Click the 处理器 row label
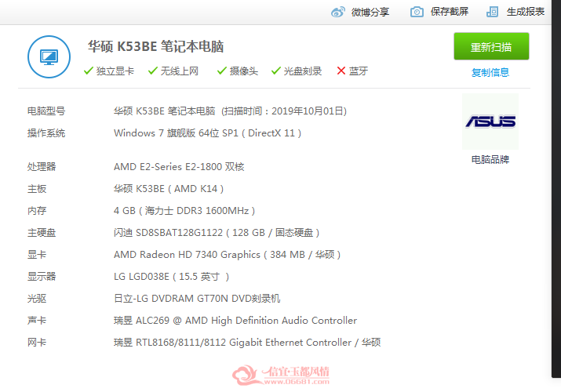Viewport: 561px width, 392px height. click(x=42, y=167)
